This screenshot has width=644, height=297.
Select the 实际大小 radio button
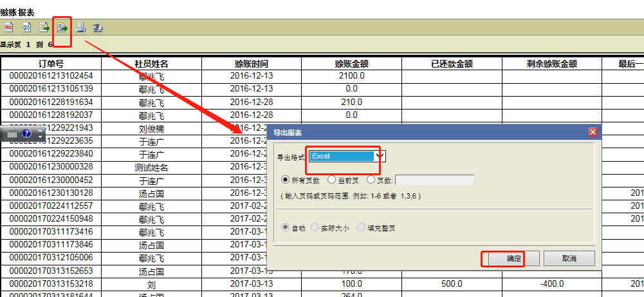pyautogui.click(x=315, y=227)
